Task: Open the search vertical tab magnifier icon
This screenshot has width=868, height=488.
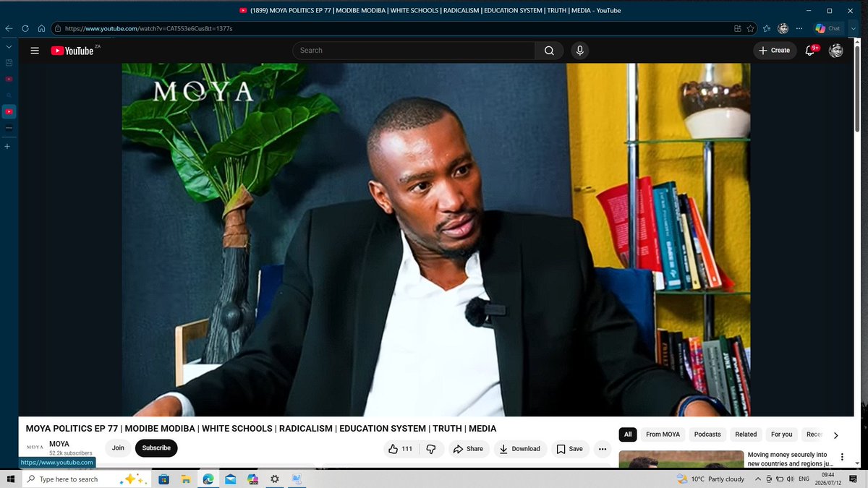Action: pos(9,95)
